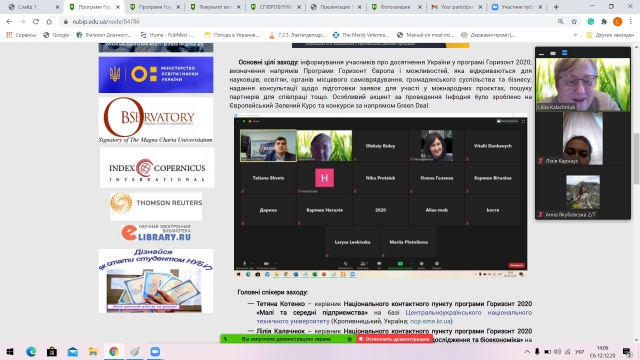
Task: Open the Chrome extensions puzzle icon
Action: point(604,22)
